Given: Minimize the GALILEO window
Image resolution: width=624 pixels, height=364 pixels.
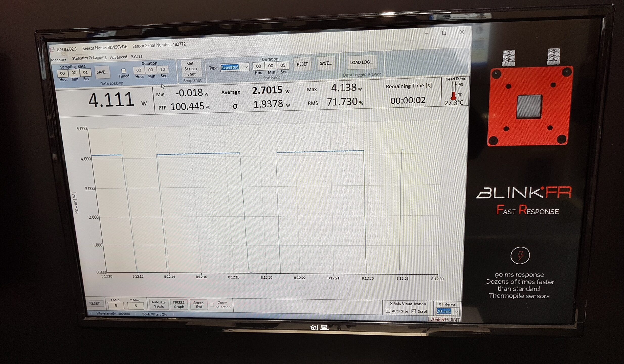Looking at the screenshot, I should (427, 33).
